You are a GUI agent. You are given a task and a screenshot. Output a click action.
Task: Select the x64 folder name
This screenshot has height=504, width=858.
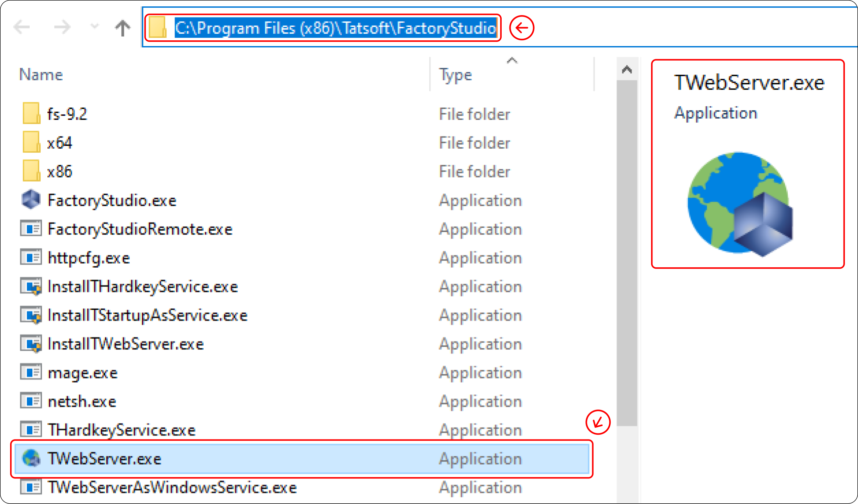[x=60, y=143]
